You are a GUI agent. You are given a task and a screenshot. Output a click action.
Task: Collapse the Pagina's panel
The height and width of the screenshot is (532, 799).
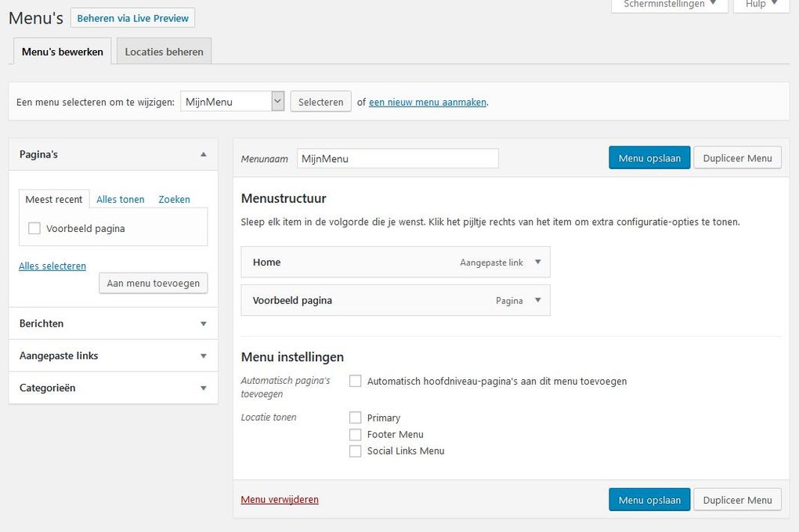click(x=204, y=154)
